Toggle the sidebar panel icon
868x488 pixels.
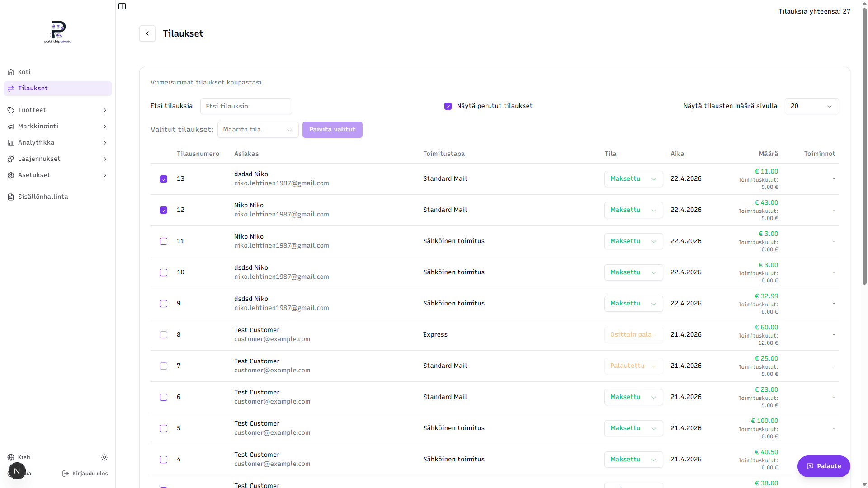coord(122,6)
